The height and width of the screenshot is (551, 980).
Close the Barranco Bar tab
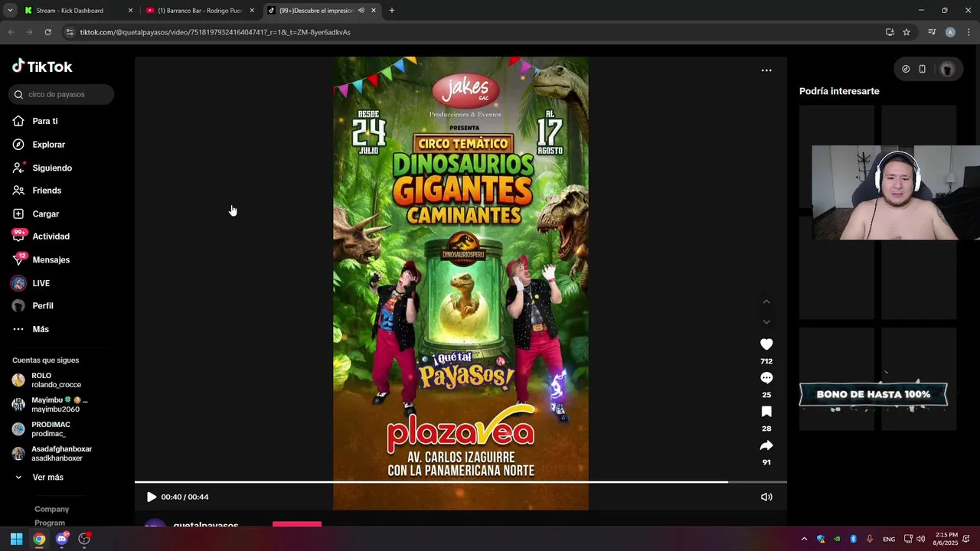(252, 11)
